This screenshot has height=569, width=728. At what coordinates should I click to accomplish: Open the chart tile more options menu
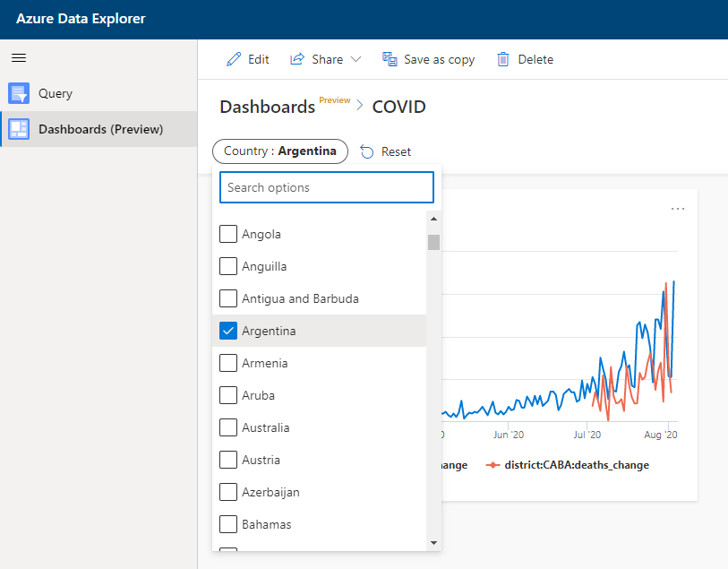677,209
